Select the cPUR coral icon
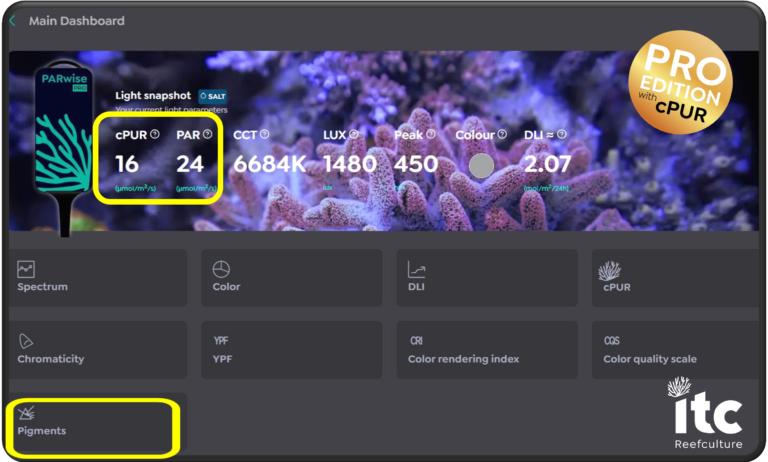The width and height of the screenshot is (768, 462). click(610, 269)
